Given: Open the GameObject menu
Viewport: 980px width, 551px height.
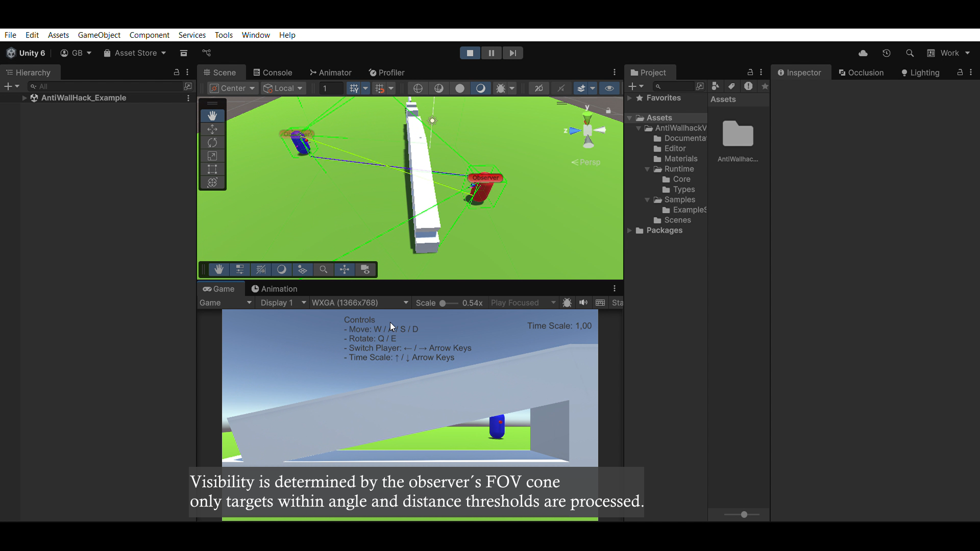Looking at the screenshot, I should (x=99, y=35).
